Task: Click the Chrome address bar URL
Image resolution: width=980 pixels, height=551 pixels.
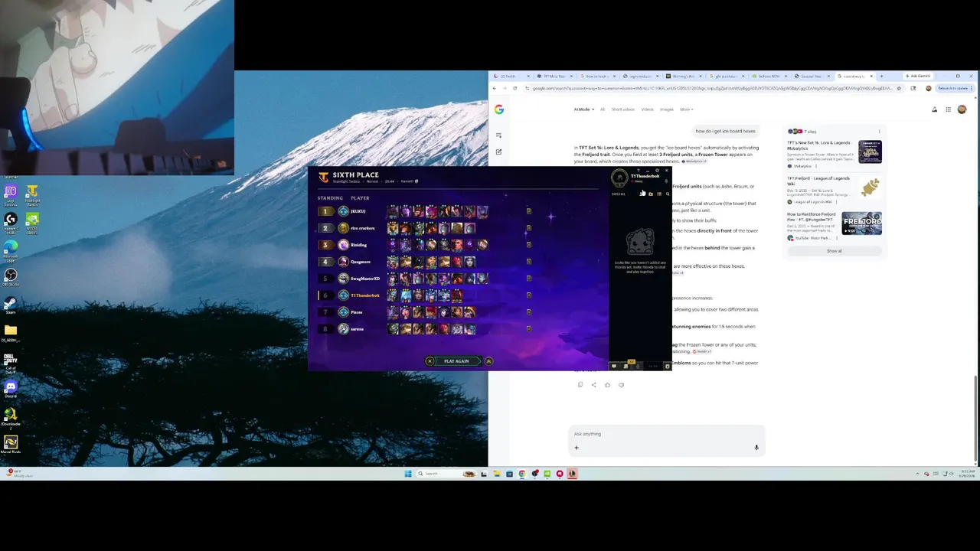Action: pyautogui.click(x=712, y=88)
